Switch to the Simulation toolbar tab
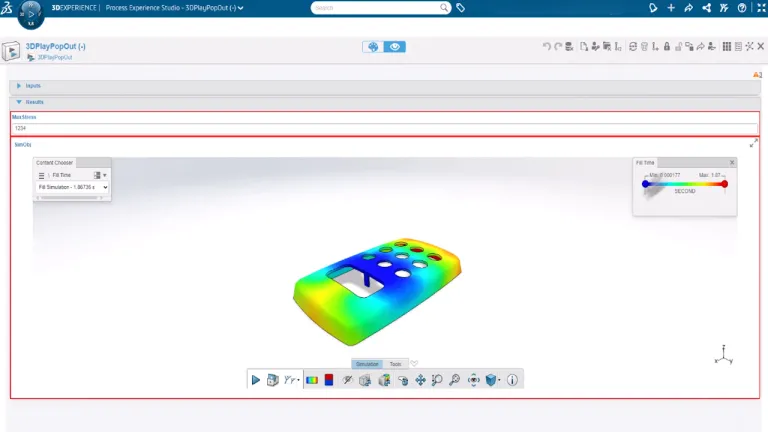The width and height of the screenshot is (768, 432). [367, 364]
